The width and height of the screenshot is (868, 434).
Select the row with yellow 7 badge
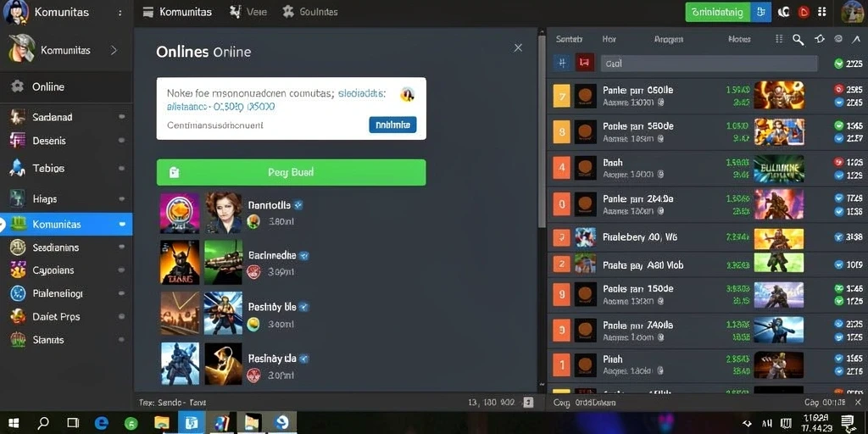tap(707, 96)
